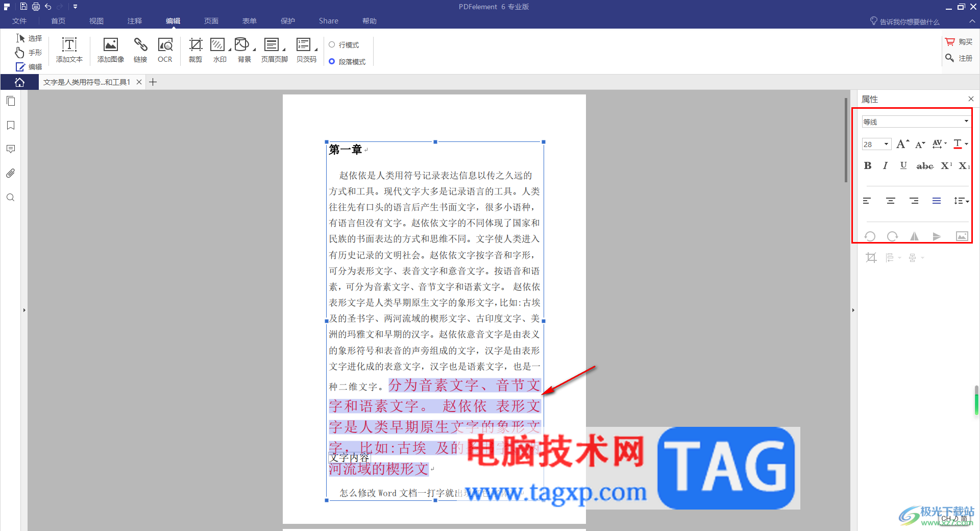Open the search panel in sidebar
This screenshot has height=531, width=980.
coord(11,198)
